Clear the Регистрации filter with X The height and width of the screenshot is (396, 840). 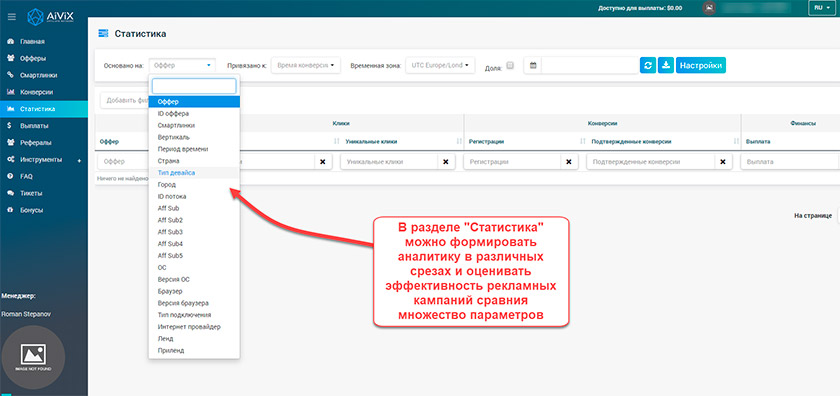[x=569, y=162]
